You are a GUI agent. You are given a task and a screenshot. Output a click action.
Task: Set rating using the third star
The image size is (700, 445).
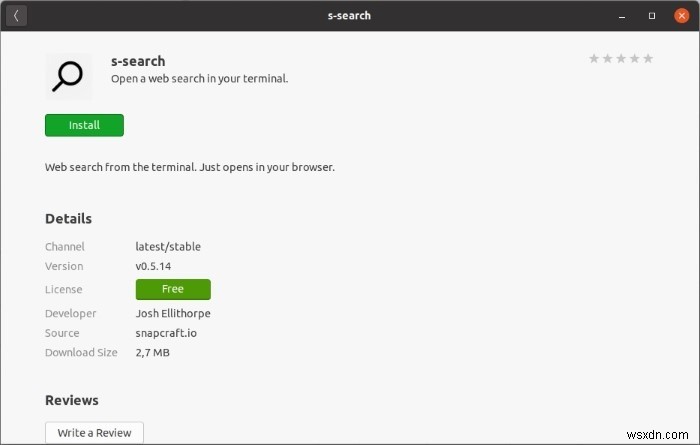621,59
